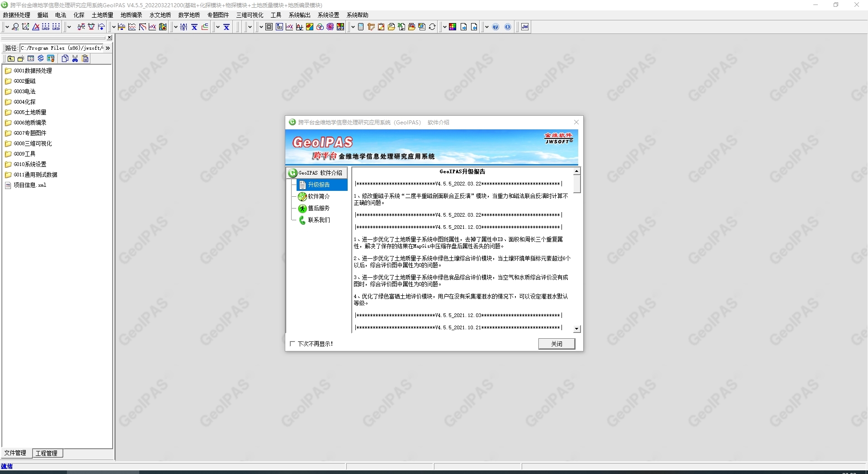Click the 1A1/1B1 data format toolbar icon
Screen dimensions: 868x474
(x=184, y=27)
